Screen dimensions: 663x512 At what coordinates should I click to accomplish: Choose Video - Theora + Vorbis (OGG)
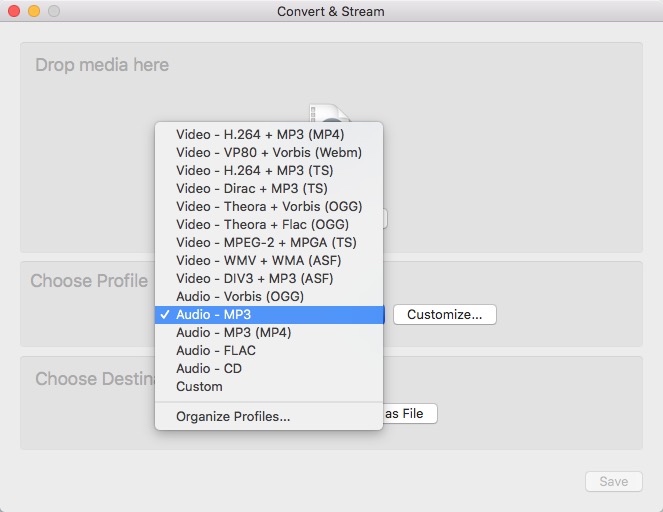pos(269,207)
